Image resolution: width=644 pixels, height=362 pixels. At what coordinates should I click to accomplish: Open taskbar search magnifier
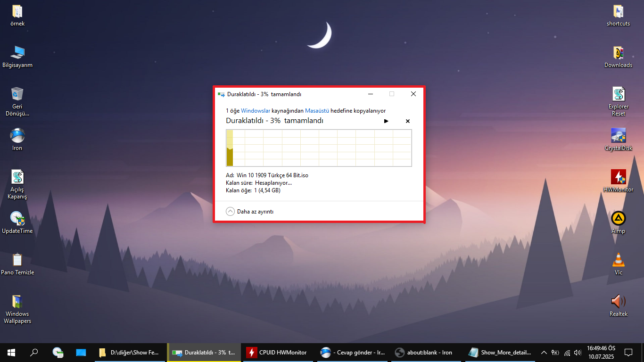[x=34, y=352]
